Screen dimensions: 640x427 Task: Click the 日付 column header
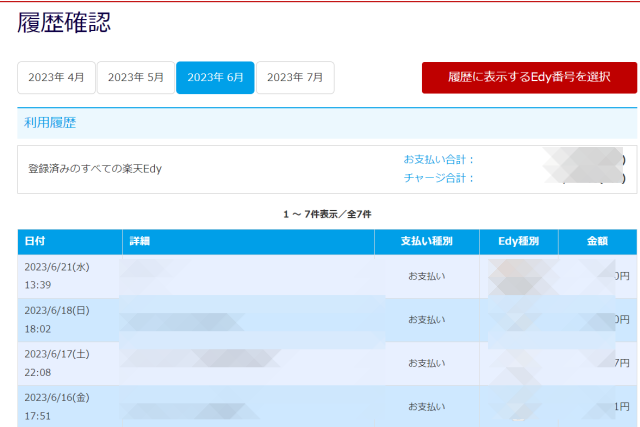[35, 242]
